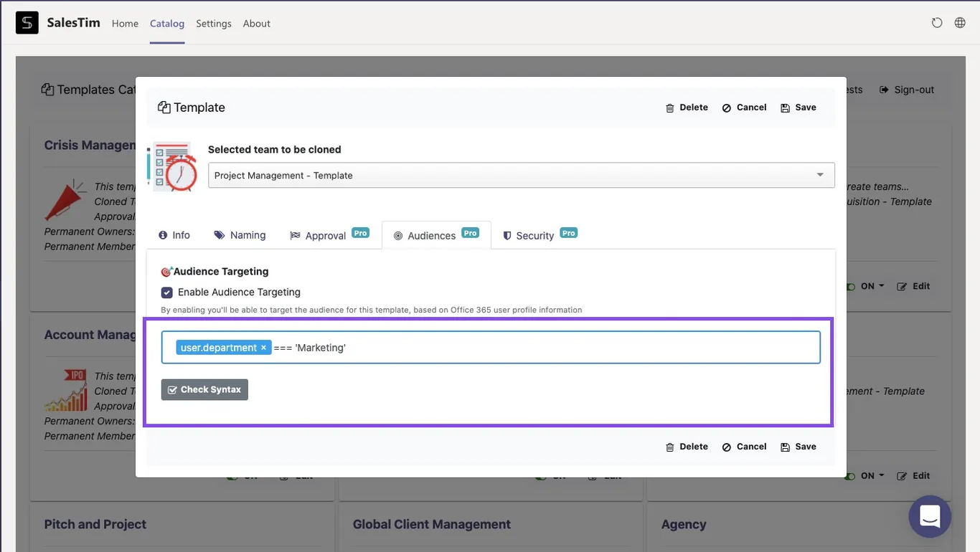Click the SalesTim logo icon
Image resolution: width=980 pixels, height=552 pixels.
tap(27, 23)
